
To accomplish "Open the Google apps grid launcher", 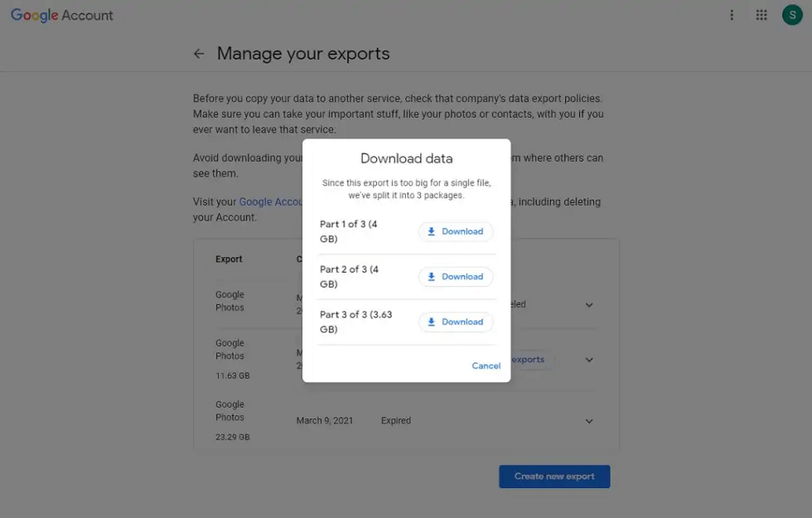I will tap(761, 15).
